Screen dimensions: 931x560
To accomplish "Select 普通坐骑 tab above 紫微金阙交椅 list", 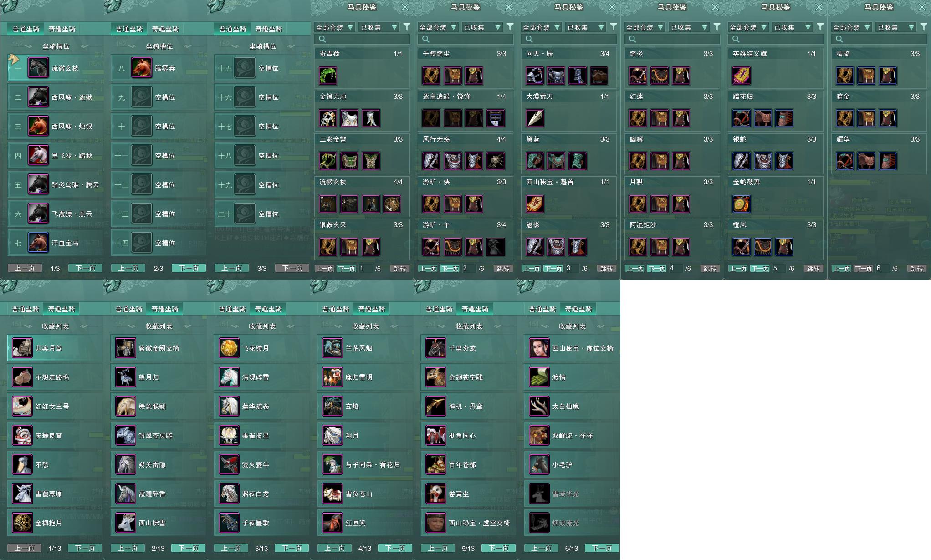I will point(129,309).
